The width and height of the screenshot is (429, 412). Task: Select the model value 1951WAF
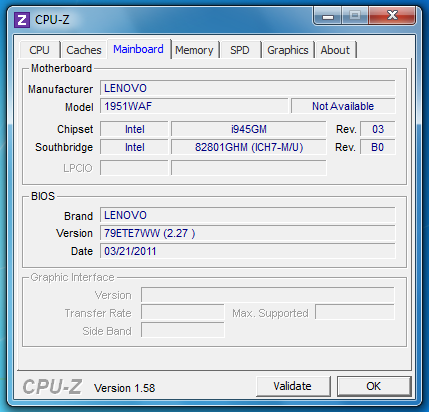point(194,106)
